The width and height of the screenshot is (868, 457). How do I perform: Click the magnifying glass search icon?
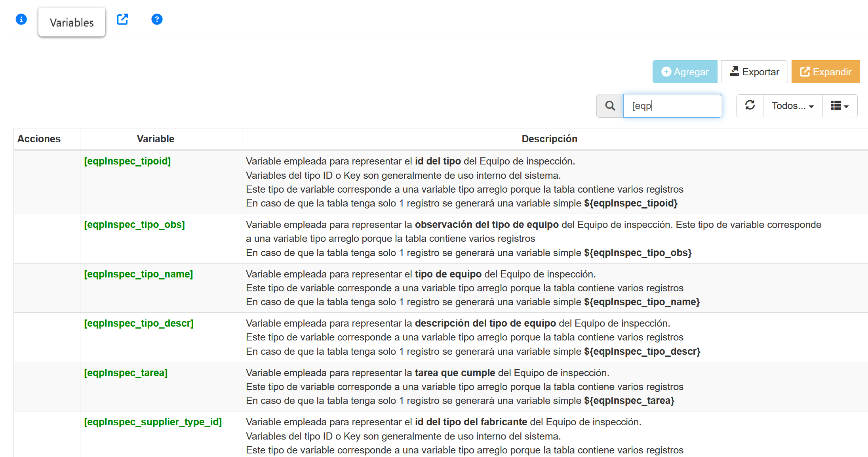pyautogui.click(x=610, y=106)
